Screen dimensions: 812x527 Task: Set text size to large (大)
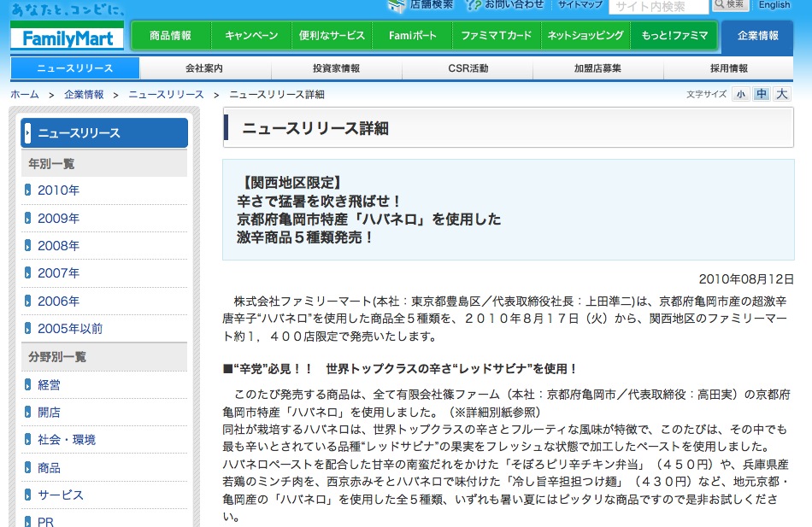781,94
